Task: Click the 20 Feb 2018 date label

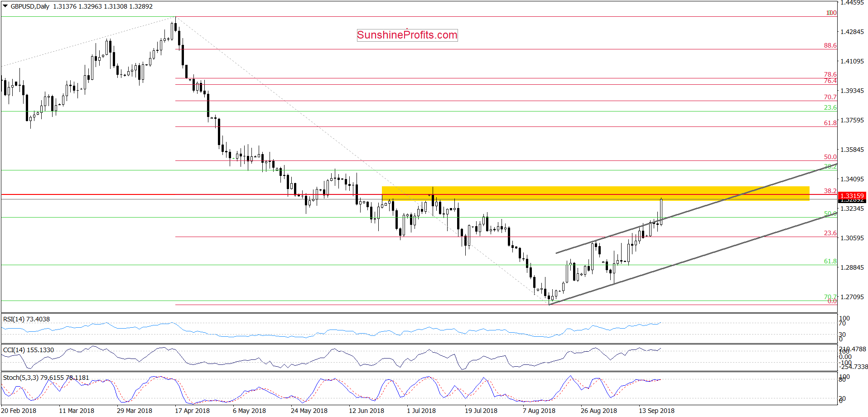Action: 19,411
